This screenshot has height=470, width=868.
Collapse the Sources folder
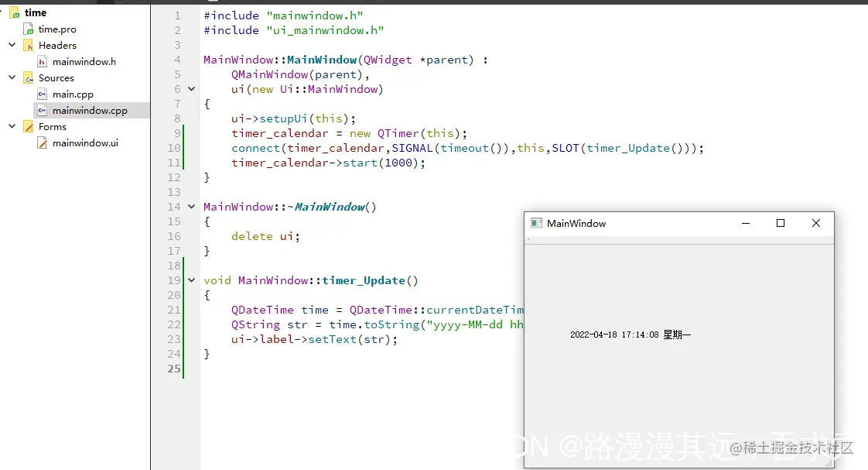click(x=12, y=77)
